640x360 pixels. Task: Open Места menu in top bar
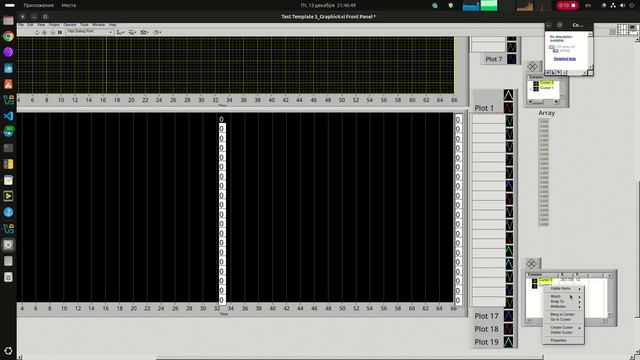pyautogui.click(x=69, y=5)
